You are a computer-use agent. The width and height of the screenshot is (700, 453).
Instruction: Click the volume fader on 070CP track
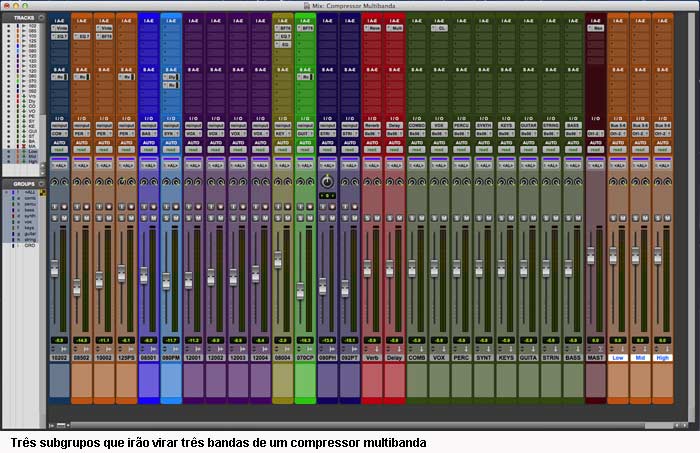(300, 291)
